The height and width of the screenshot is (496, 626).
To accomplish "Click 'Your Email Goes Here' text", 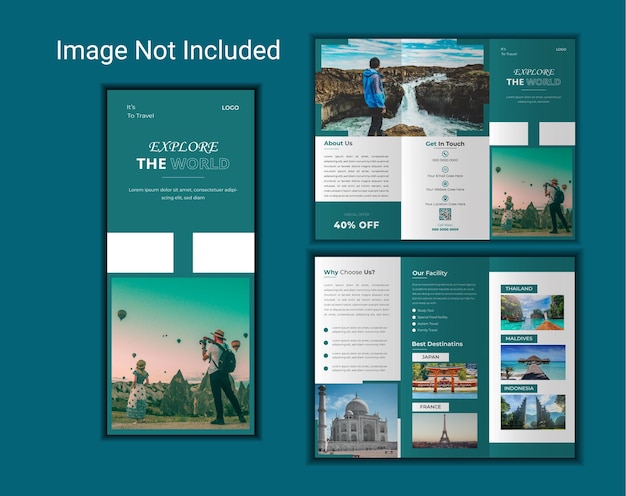I will tap(445, 176).
